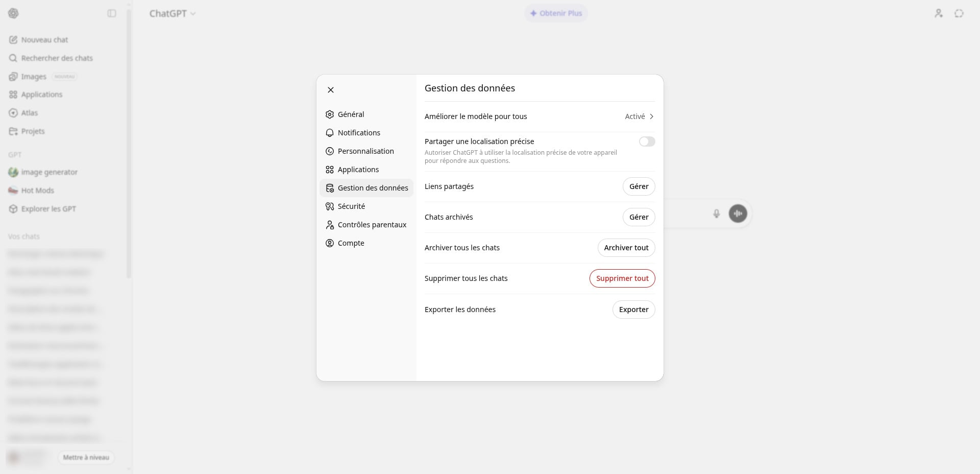Screen dimensions: 980x474
Task: Click the GPT section label in the sidebar
Action: 15,155
